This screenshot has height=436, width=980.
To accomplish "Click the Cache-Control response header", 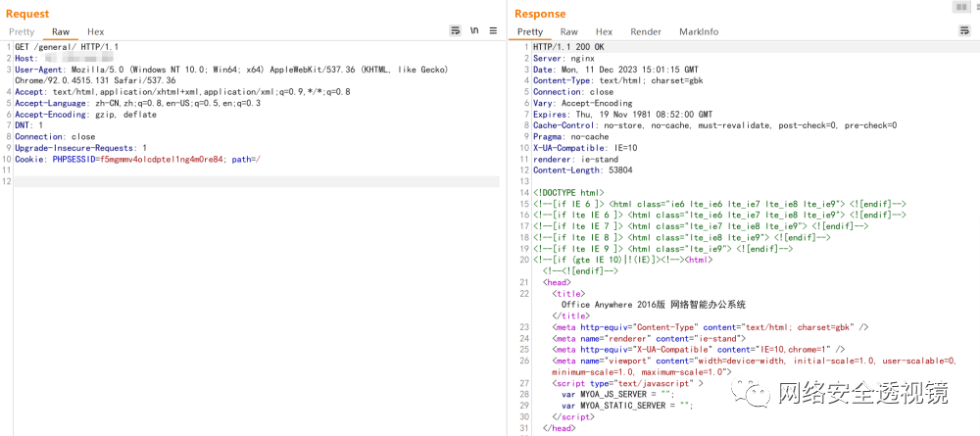I will [x=715, y=125].
